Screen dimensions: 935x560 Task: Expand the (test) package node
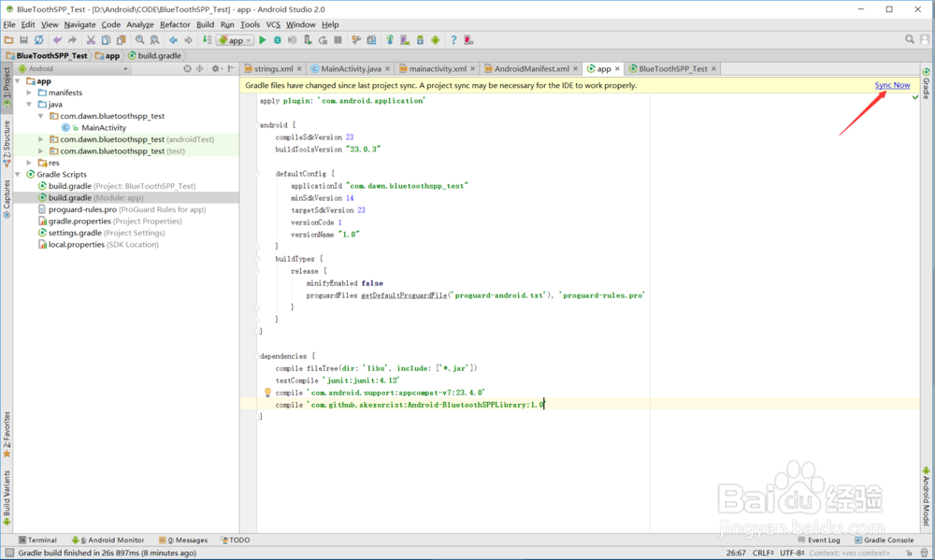click(41, 151)
